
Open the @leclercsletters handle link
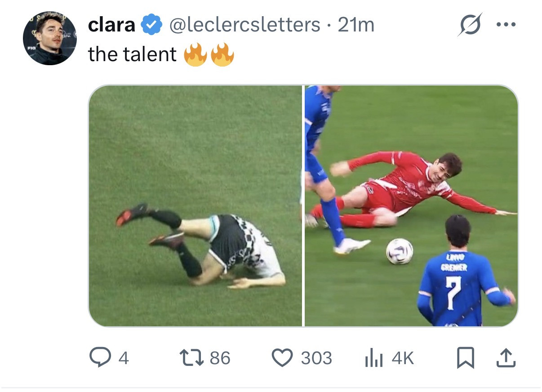pyautogui.click(x=244, y=25)
